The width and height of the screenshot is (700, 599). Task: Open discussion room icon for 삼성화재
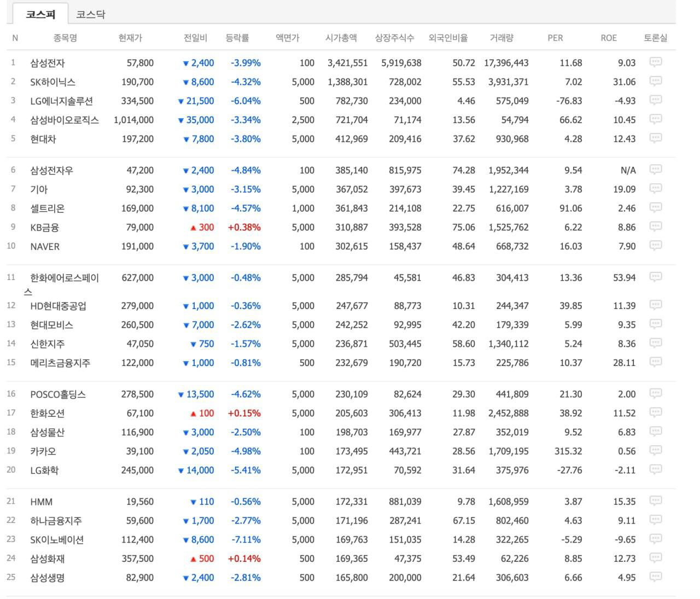[655, 557]
